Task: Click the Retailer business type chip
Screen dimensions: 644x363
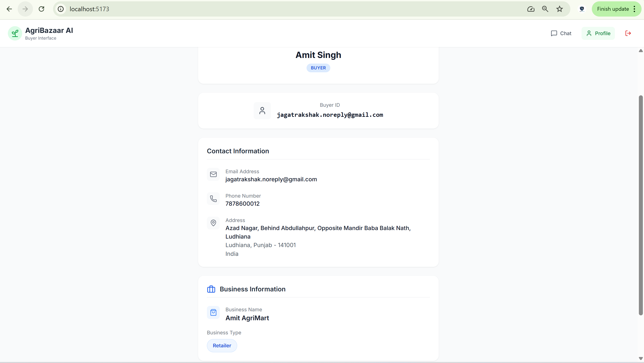Action: click(222, 346)
